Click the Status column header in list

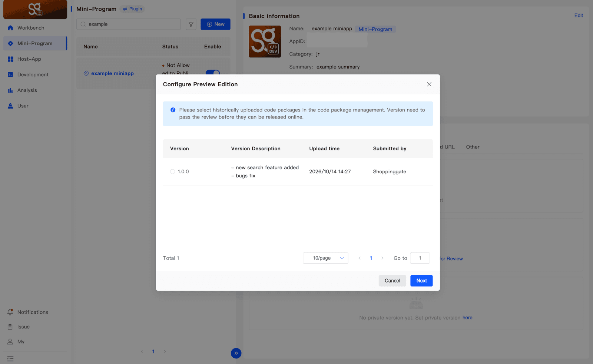(170, 47)
